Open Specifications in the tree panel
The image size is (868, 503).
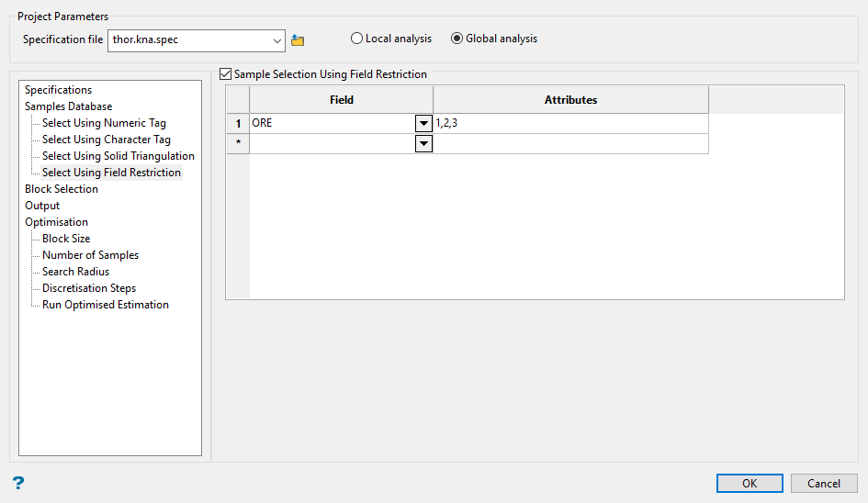(x=58, y=90)
